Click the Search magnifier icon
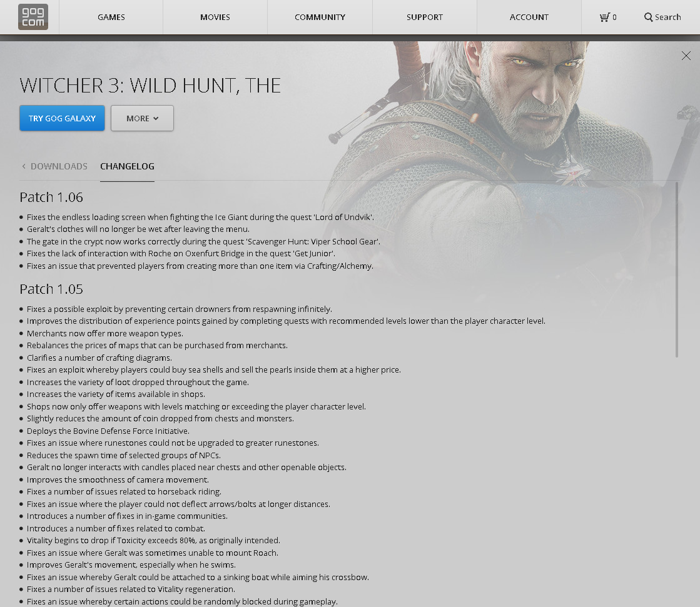The image size is (700, 607). coord(648,18)
